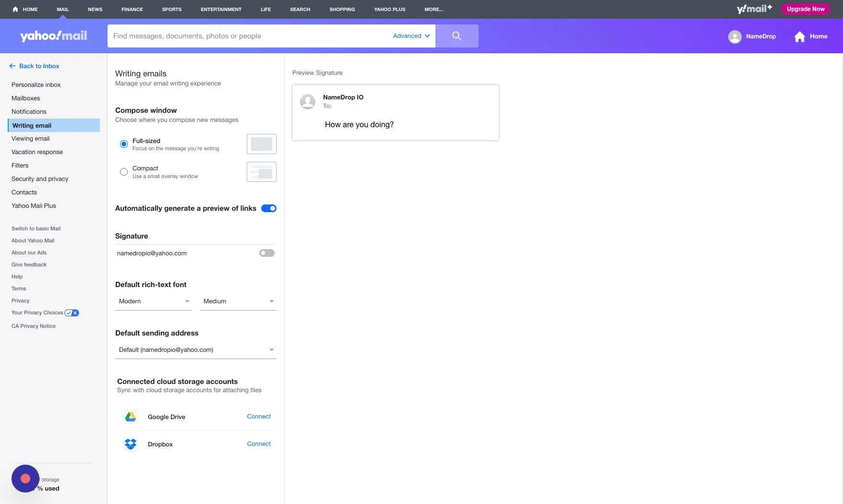Expand the Advanced search options
Viewport: 843px width, 504px height.
tap(411, 36)
